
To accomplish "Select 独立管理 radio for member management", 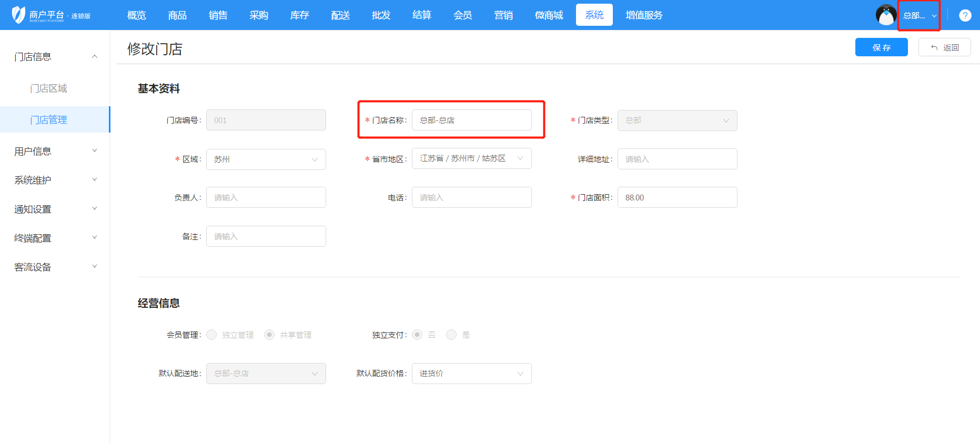I will tap(211, 335).
